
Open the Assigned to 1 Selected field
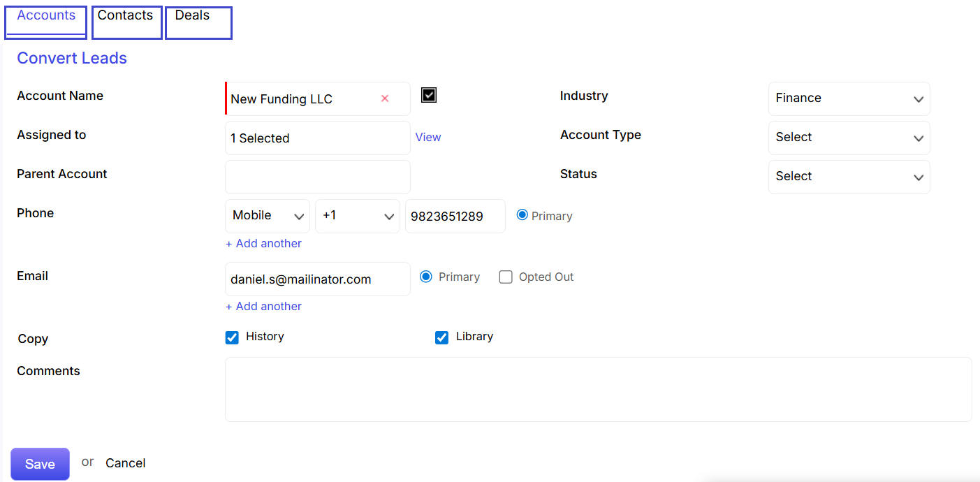(318, 138)
